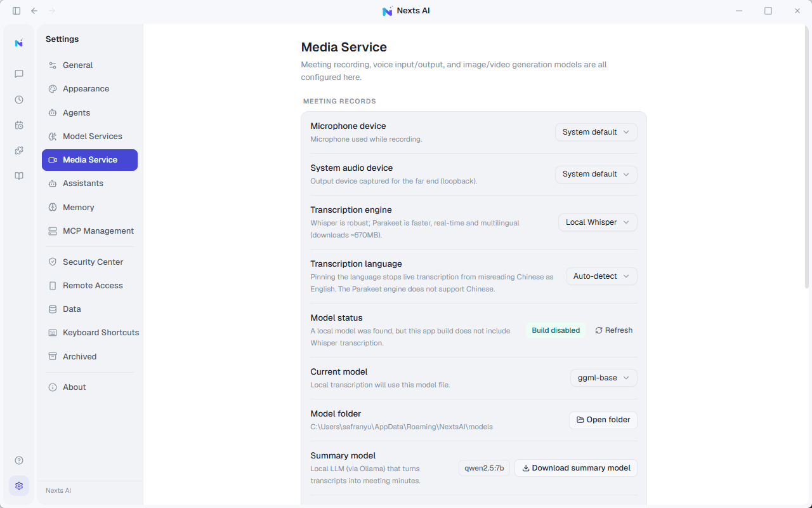This screenshot has width=812, height=508.
Task: Expand the ggml-base current model dropdown
Action: pyautogui.click(x=604, y=378)
